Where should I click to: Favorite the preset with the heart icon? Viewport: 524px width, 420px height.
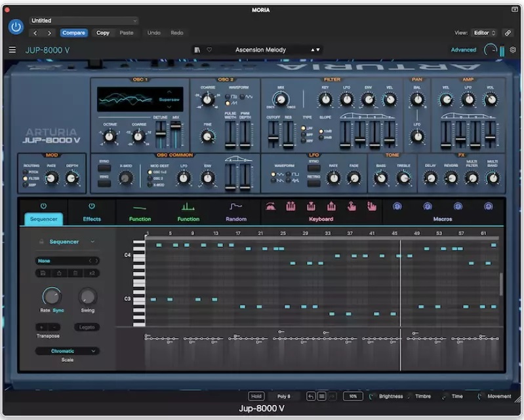209,50
